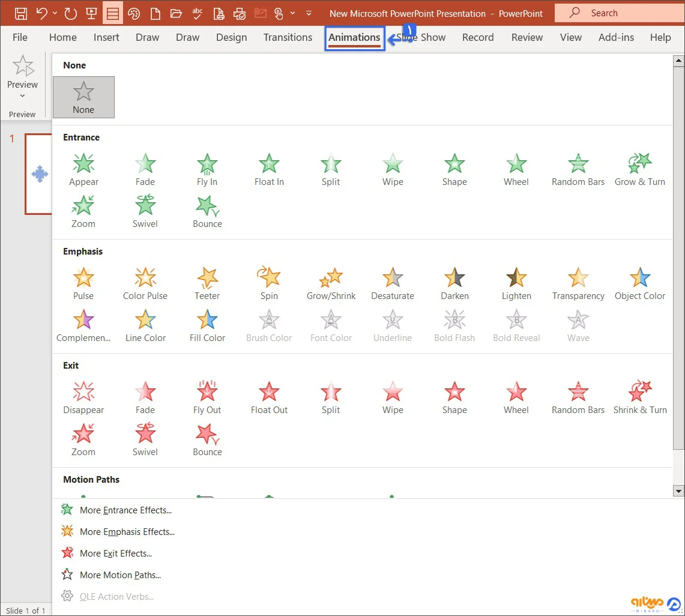Open the Review tab

527,38
